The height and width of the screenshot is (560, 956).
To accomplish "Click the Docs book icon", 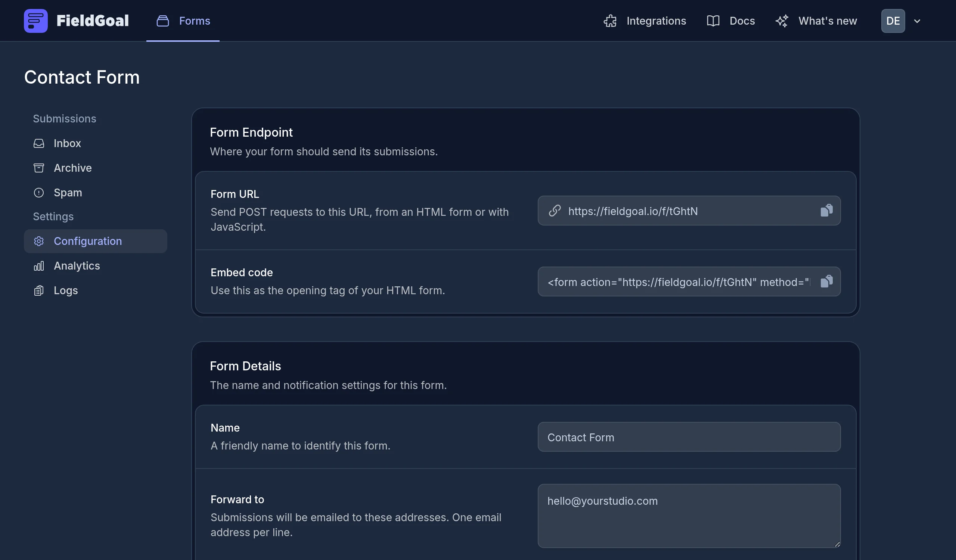I will (x=713, y=21).
